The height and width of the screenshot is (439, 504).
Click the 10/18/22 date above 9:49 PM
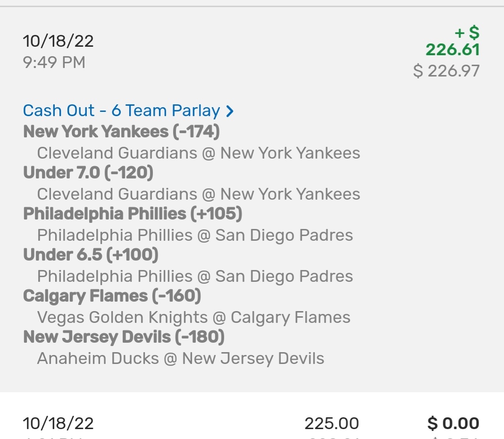click(58, 41)
